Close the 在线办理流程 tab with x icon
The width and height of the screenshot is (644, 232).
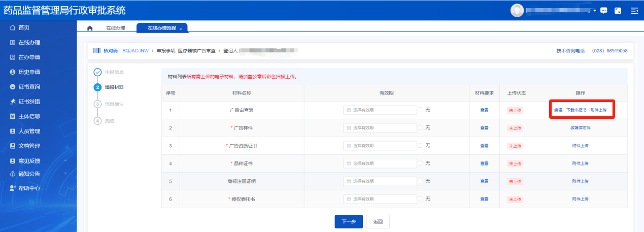coord(181,29)
